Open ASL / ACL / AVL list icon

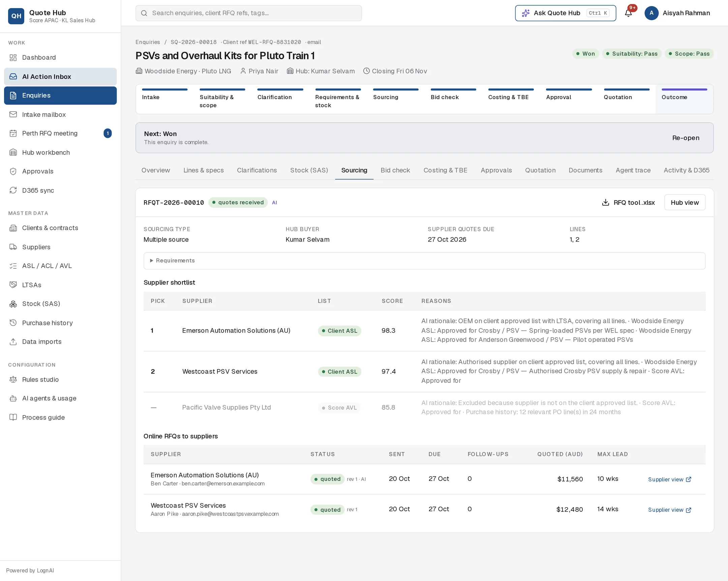click(13, 266)
